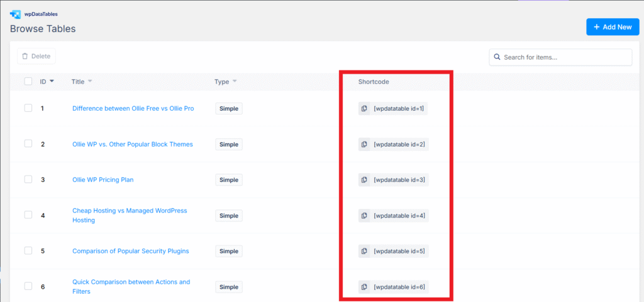This screenshot has height=302, width=644.
Task: Copy shortcode for table id=2
Action: [x=364, y=145]
